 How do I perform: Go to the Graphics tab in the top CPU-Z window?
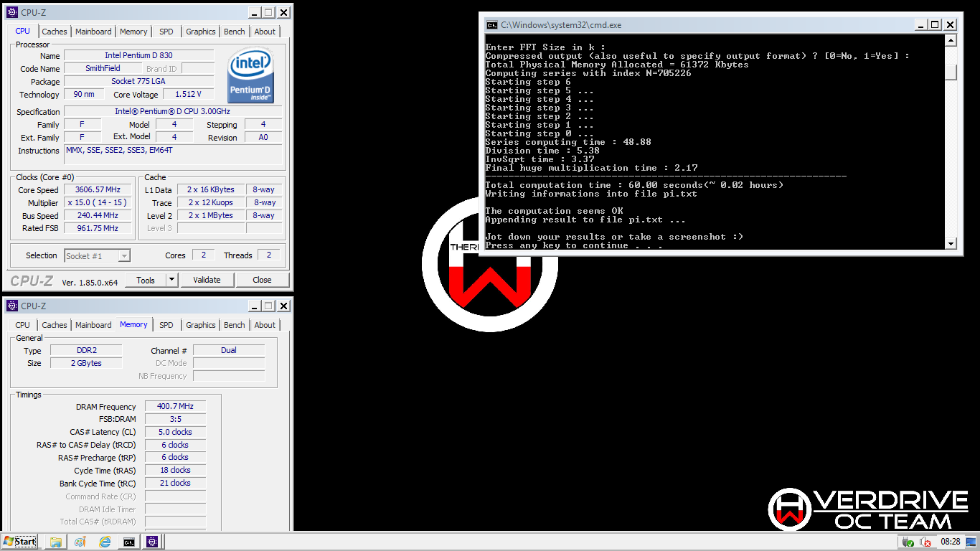[201, 32]
